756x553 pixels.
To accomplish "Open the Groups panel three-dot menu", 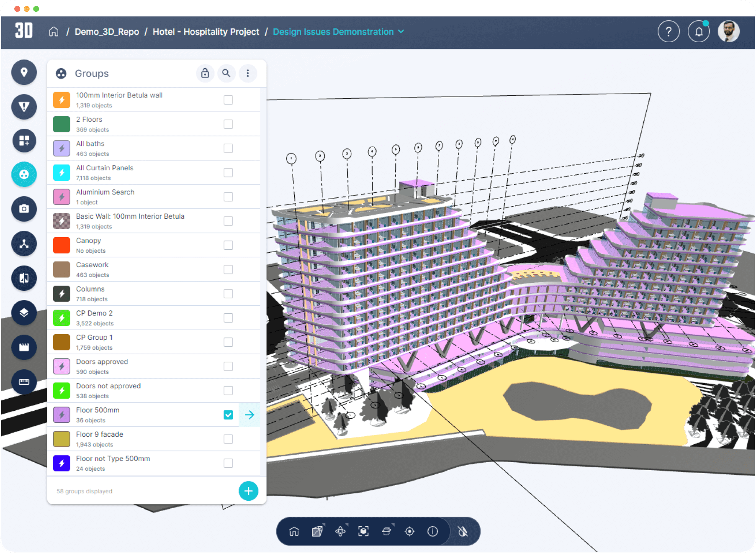I will point(248,73).
